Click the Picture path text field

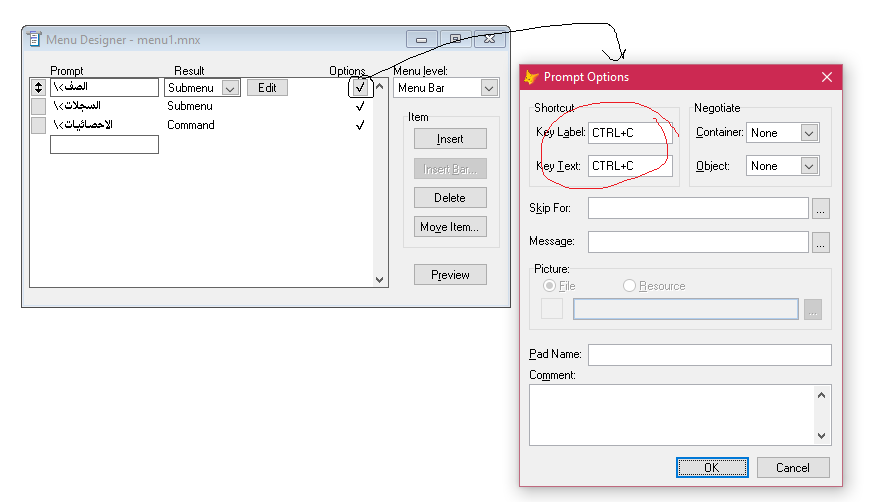(x=686, y=309)
